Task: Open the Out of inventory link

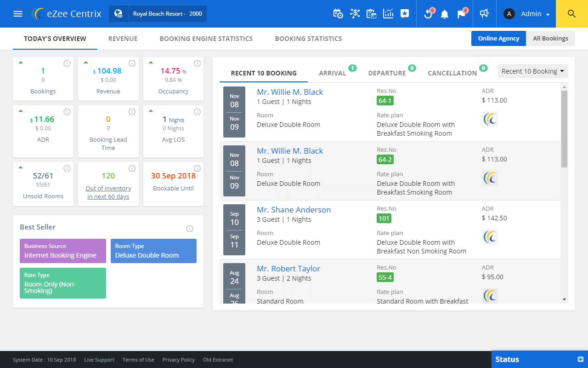Action: (108, 193)
